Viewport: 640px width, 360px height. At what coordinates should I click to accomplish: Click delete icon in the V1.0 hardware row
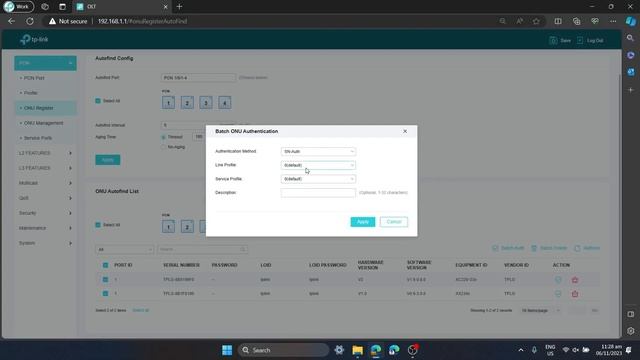tap(575, 294)
